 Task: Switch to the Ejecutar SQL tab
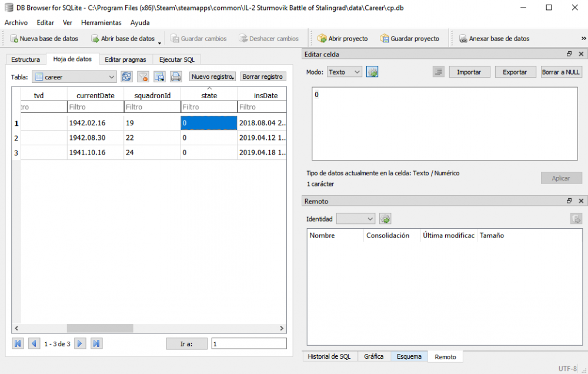pos(176,59)
